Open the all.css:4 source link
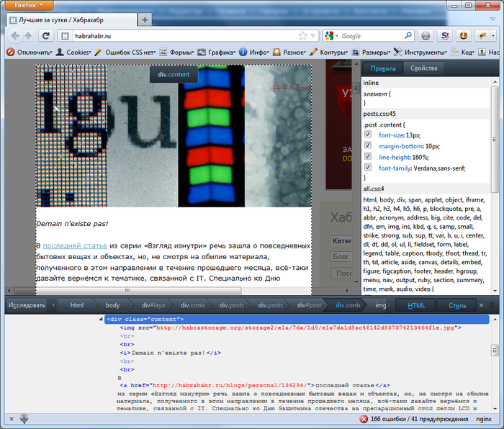The height and width of the screenshot is (429, 504). pyautogui.click(x=374, y=189)
